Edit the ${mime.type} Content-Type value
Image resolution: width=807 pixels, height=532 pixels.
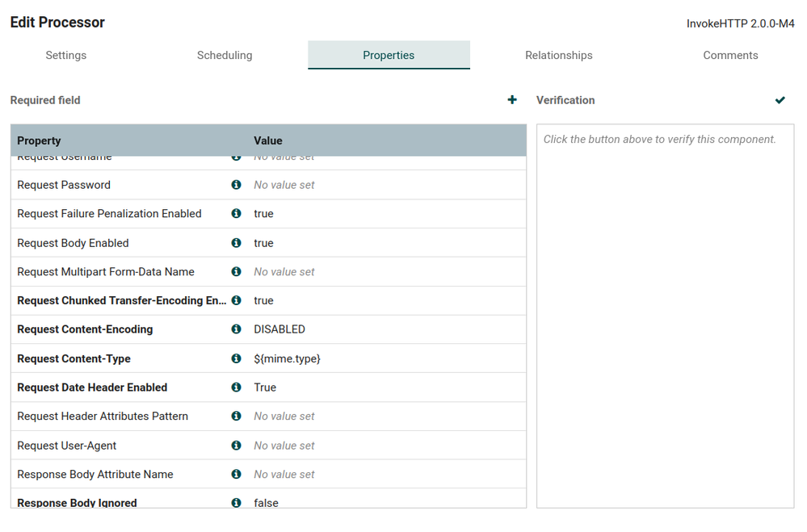click(287, 358)
